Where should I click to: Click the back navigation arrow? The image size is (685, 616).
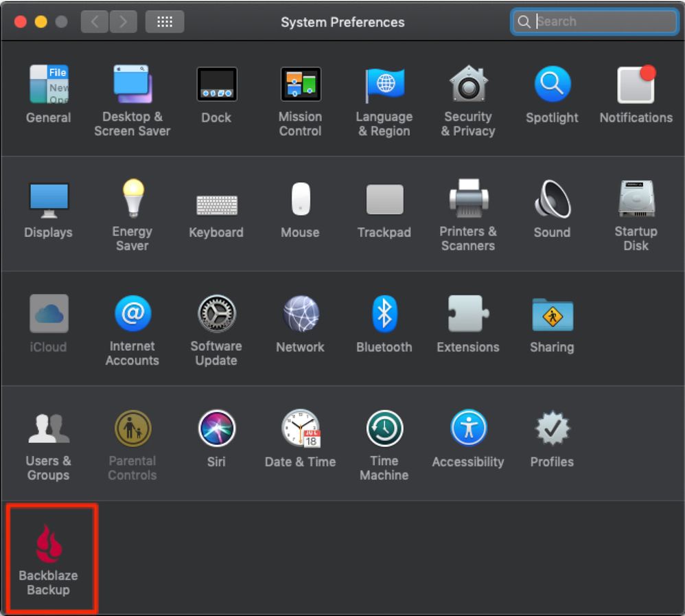point(95,22)
